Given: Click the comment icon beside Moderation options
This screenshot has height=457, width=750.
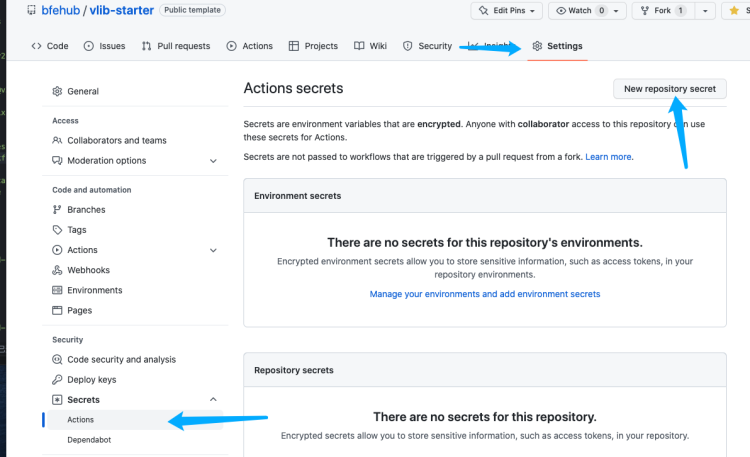Looking at the screenshot, I should 57,160.
